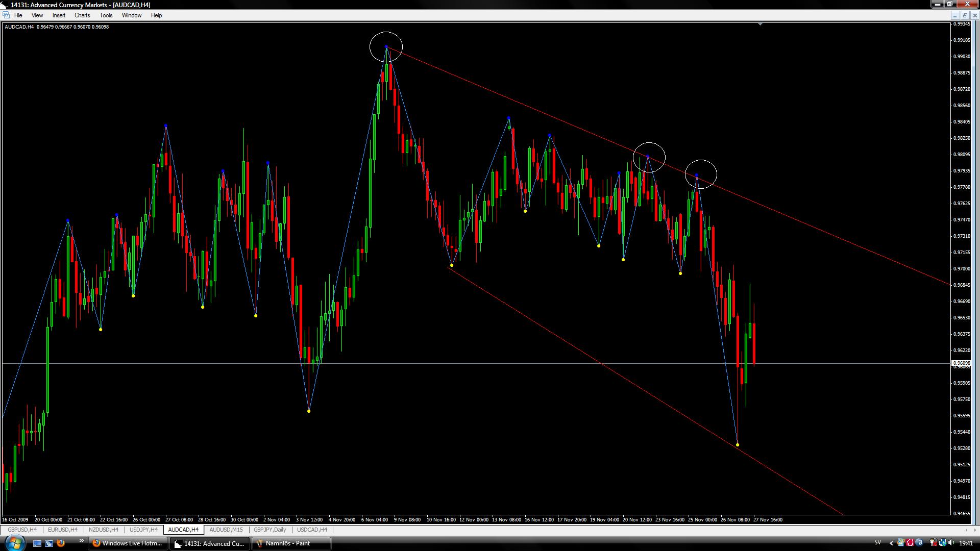Click the Windows Start orb
Screen dimensions: 980x551
tap(15, 543)
